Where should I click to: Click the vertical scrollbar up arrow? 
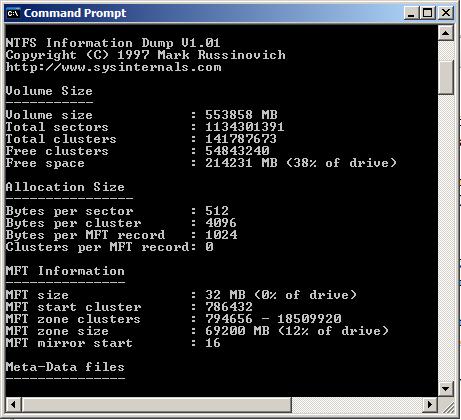point(446,33)
